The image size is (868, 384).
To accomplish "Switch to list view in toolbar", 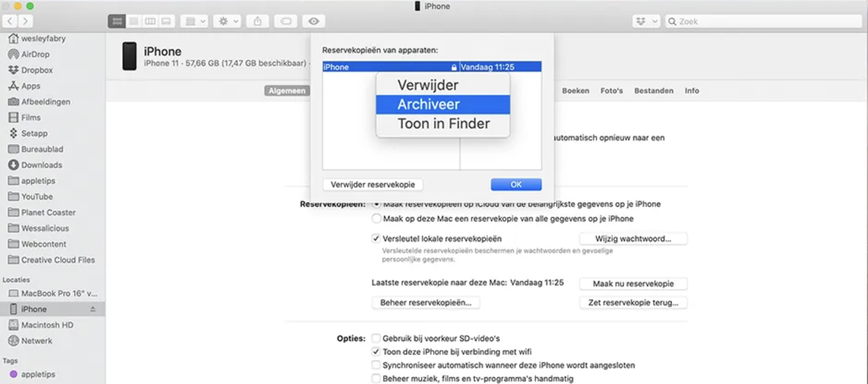I will [134, 21].
